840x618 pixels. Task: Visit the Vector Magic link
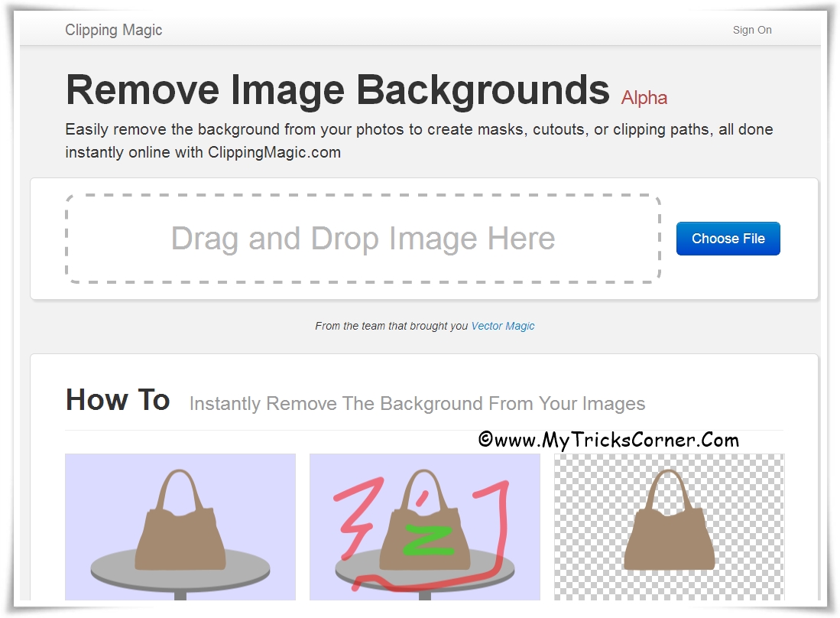[502, 325]
